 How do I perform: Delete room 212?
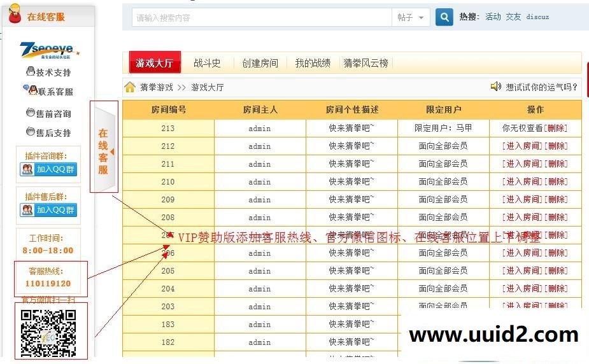[x=555, y=146]
